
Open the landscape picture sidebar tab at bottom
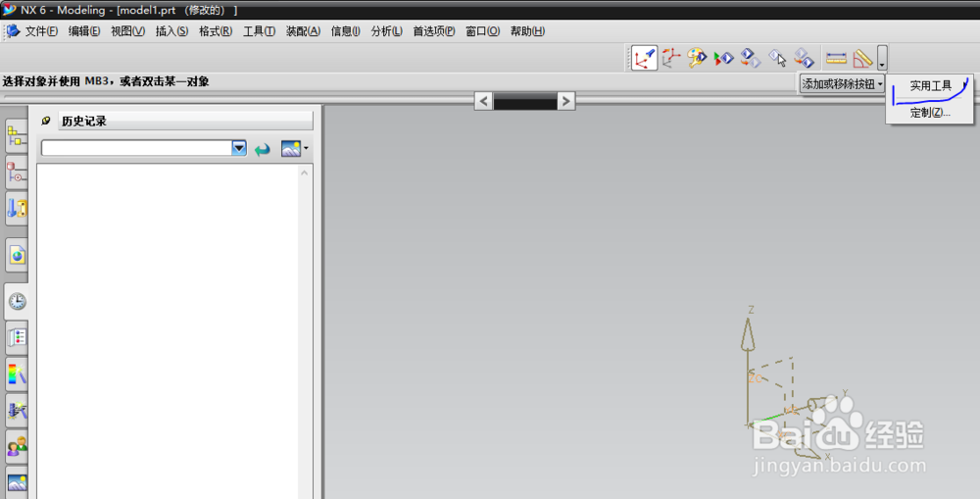[17, 482]
